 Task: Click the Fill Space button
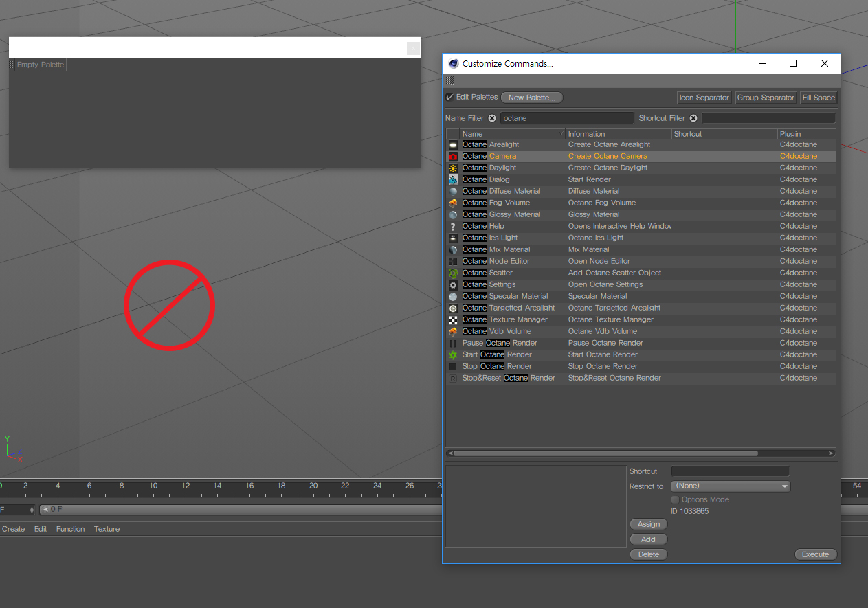tap(819, 98)
